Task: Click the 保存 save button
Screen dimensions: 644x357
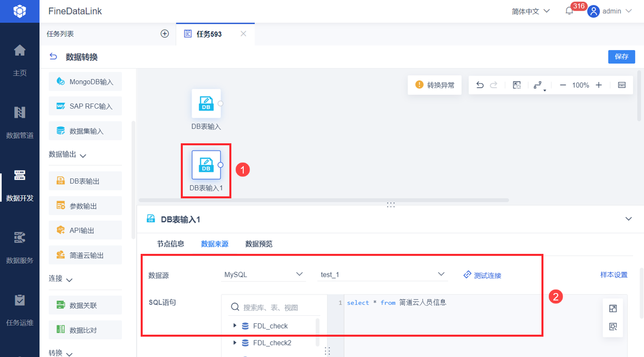Action: tap(621, 57)
